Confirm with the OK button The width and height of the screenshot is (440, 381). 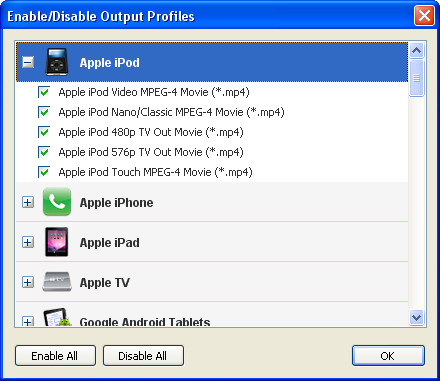(388, 356)
